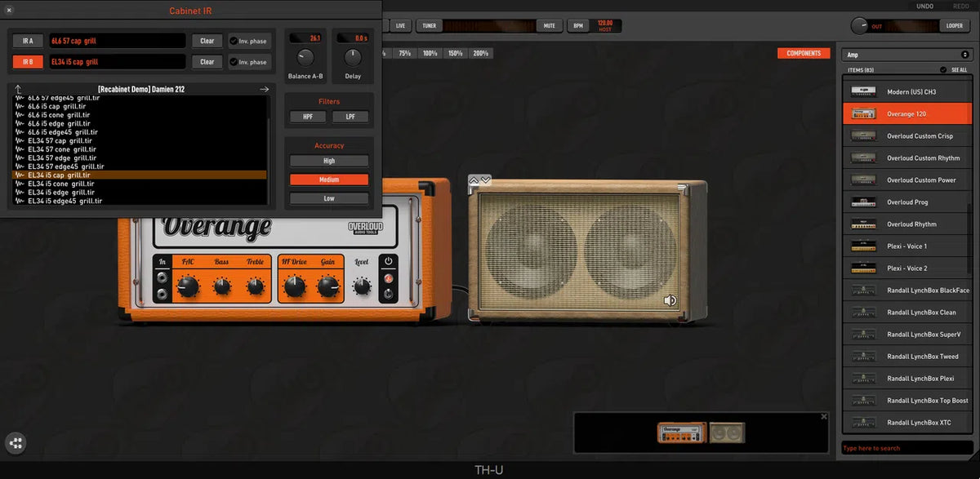The width and height of the screenshot is (980, 479).
Task: Click the Clear button for IR A
Action: pos(207,40)
